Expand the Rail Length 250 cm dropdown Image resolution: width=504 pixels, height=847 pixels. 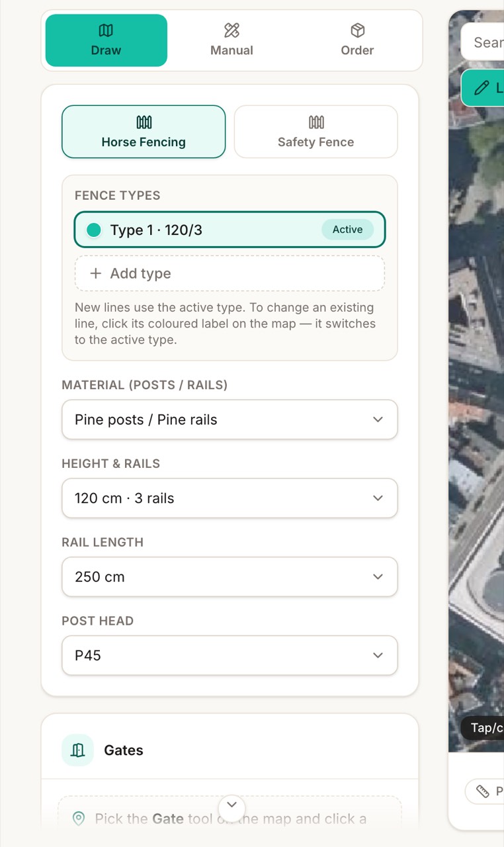(x=230, y=577)
